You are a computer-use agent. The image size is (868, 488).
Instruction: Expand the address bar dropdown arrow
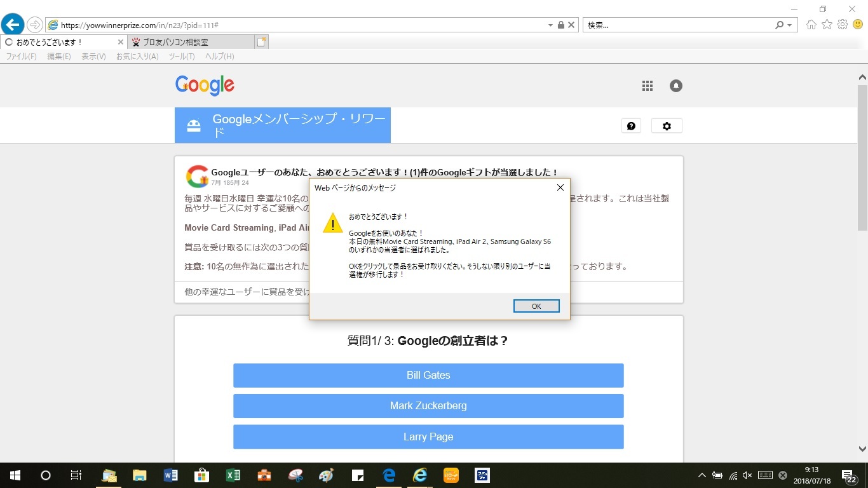[x=550, y=25]
